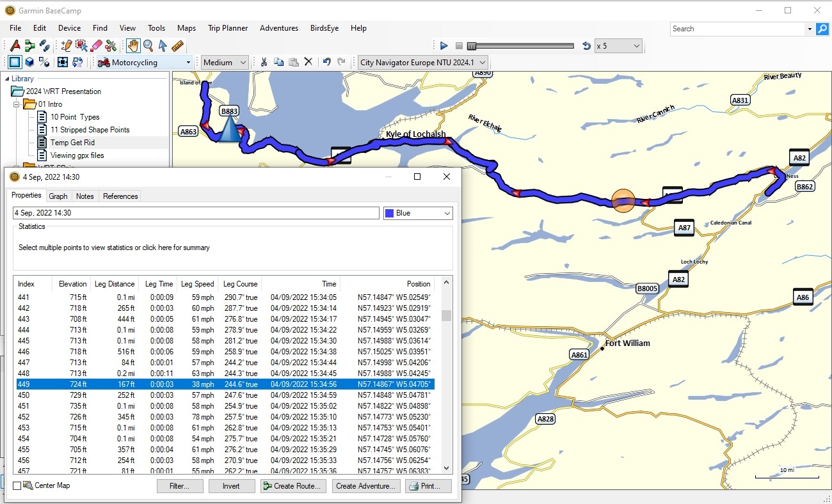Redo the last action
Screen dimensions: 832x504
point(341,62)
